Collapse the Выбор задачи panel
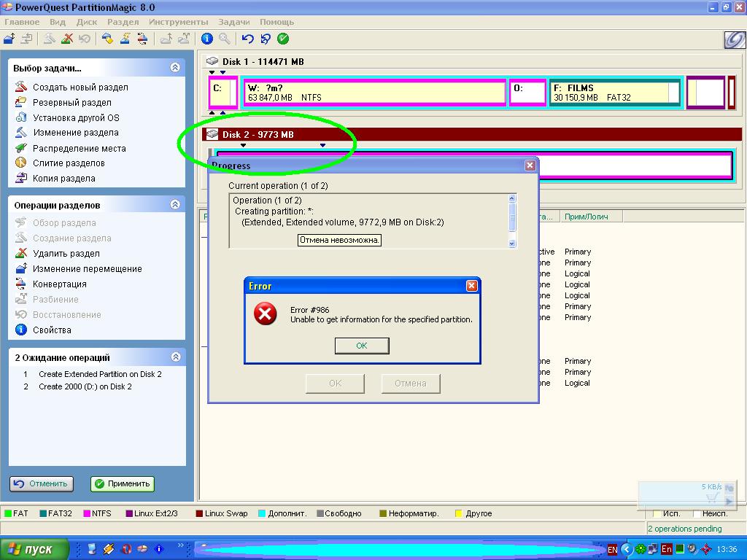 [175, 68]
